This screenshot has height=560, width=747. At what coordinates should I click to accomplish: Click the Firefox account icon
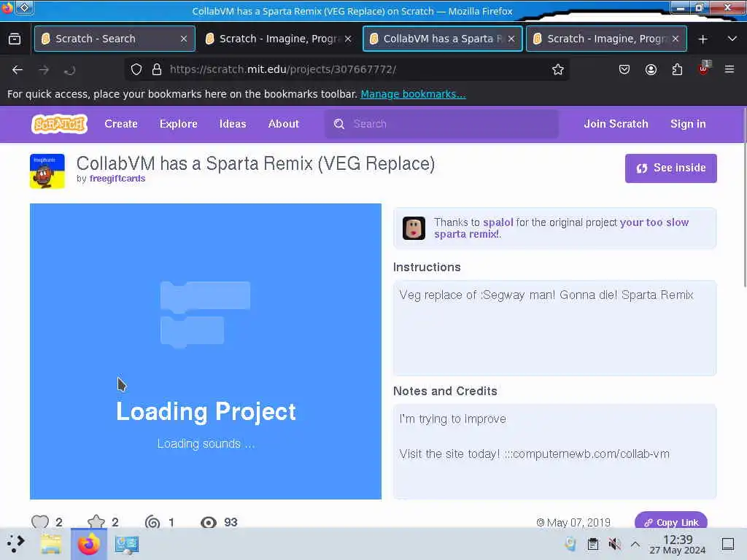click(x=651, y=69)
